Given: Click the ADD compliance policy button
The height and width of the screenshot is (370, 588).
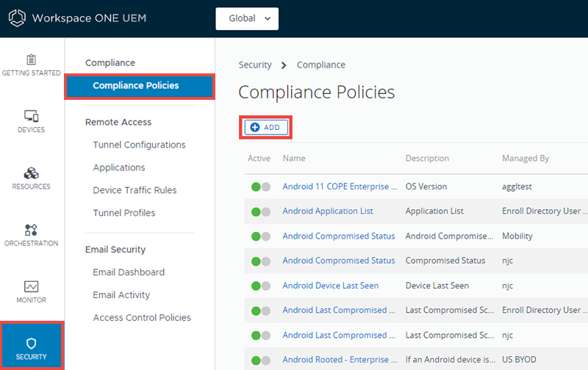Looking at the screenshot, I should (x=266, y=127).
